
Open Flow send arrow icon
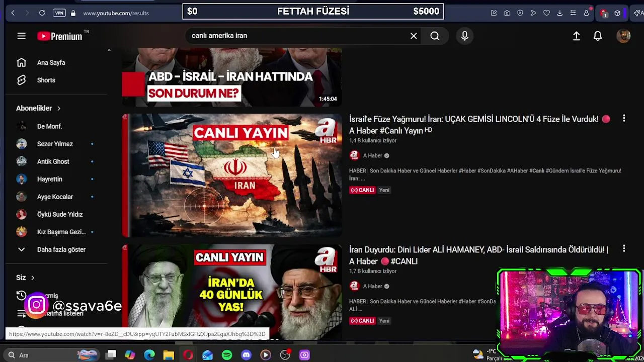(x=533, y=13)
